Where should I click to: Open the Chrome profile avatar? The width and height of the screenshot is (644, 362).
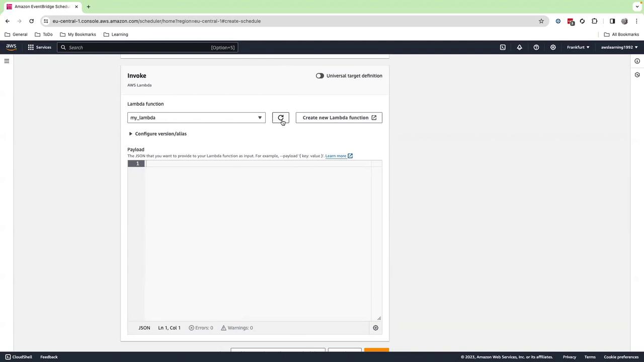tap(624, 21)
